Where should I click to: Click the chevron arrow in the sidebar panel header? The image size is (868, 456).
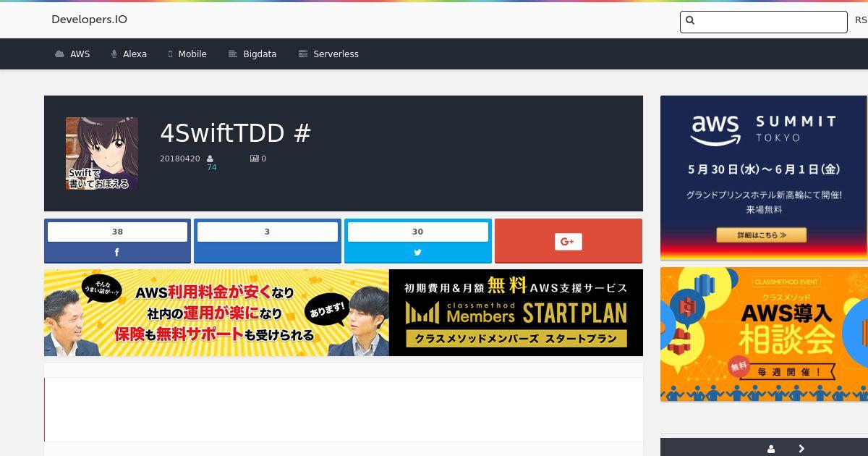(801, 449)
